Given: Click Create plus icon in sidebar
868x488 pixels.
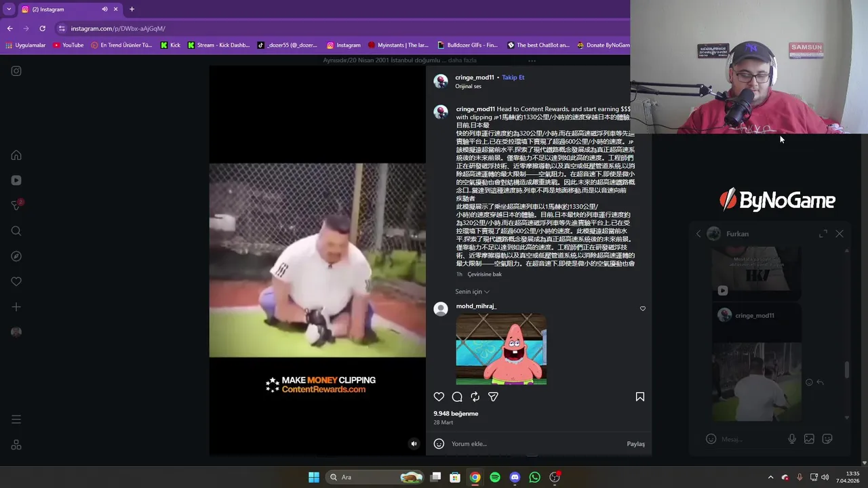Looking at the screenshot, I should coord(16,307).
